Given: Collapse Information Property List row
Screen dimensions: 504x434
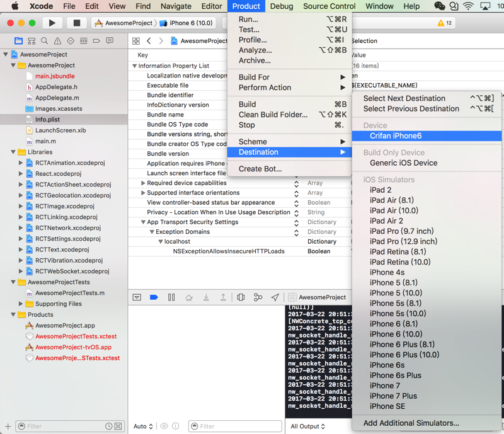Looking at the screenshot, I should point(135,66).
